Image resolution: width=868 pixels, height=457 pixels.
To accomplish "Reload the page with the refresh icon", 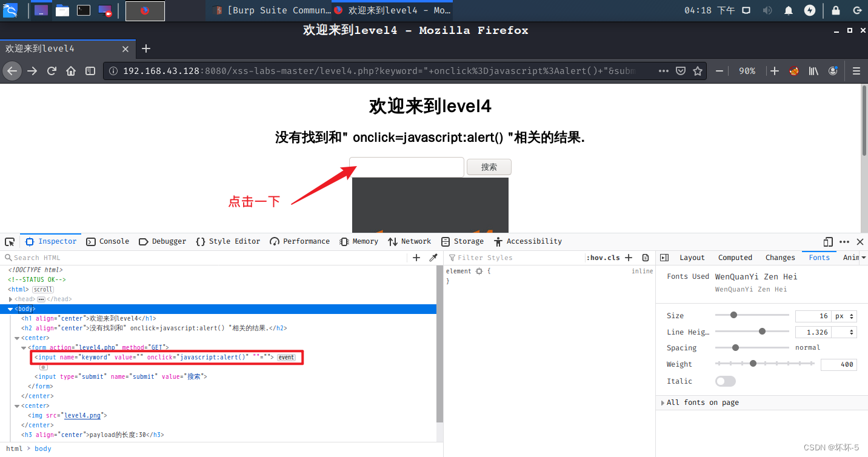I will [x=52, y=70].
